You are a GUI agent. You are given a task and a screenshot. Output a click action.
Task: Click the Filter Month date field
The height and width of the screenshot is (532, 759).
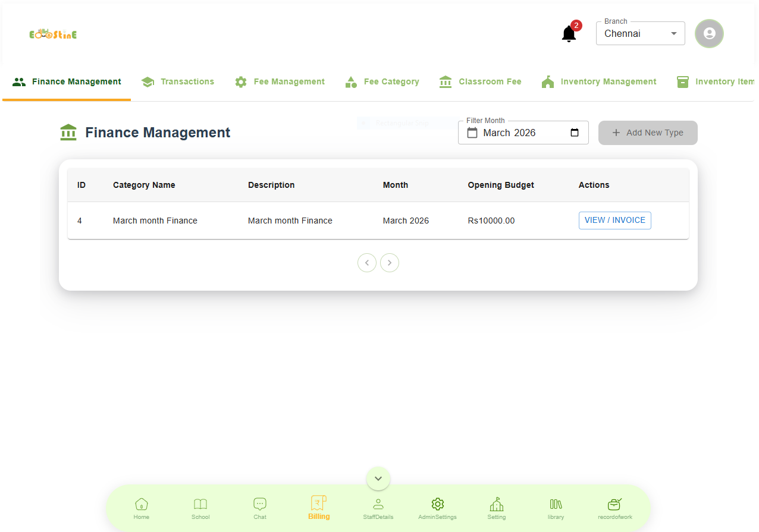coord(517,133)
